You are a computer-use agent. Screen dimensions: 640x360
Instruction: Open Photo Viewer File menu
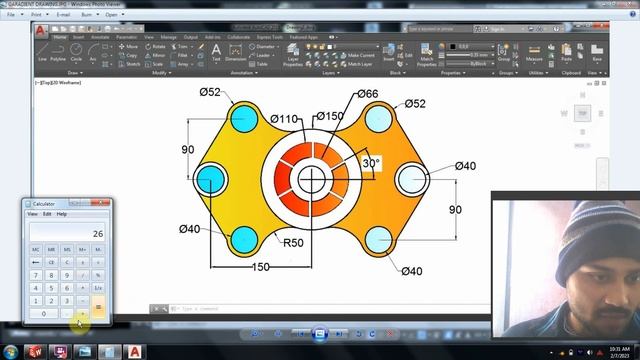tap(14, 14)
